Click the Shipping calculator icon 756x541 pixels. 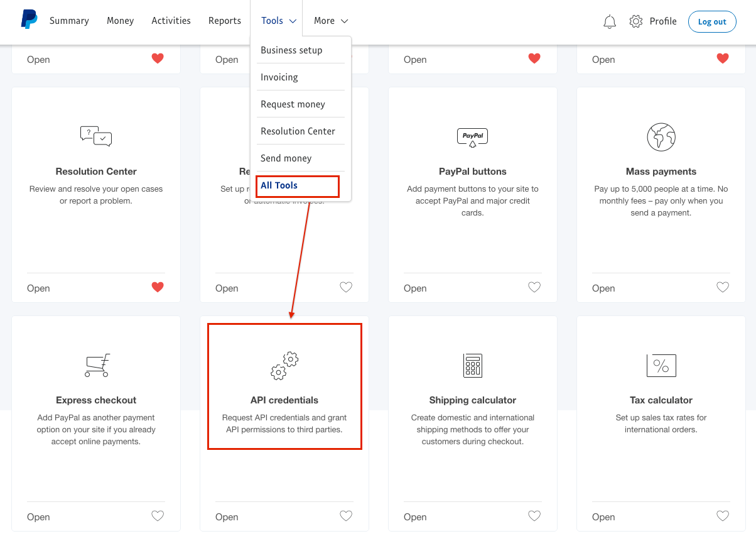click(x=473, y=365)
